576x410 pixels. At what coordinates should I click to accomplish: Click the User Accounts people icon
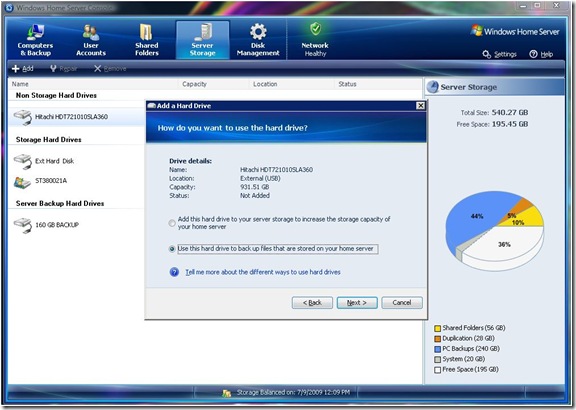click(x=90, y=32)
